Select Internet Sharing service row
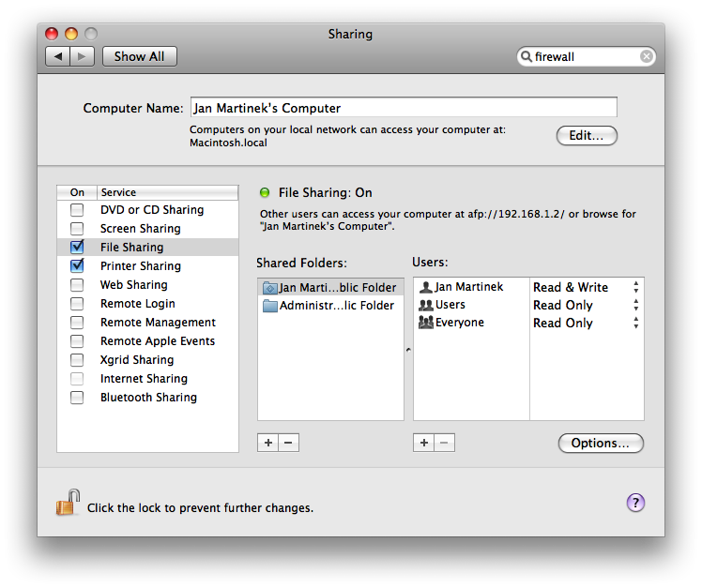The height and width of the screenshot is (588, 702). [x=147, y=379]
